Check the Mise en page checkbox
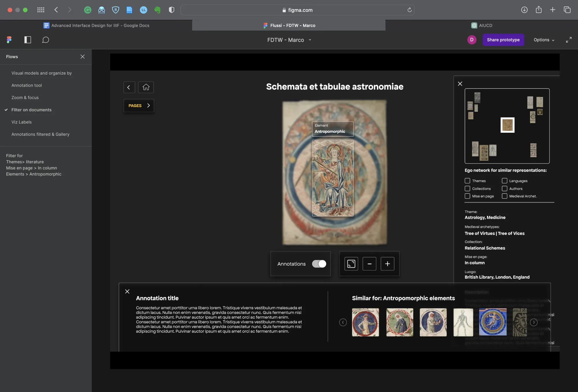This screenshot has width=578, height=392. pyautogui.click(x=467, y=196)
